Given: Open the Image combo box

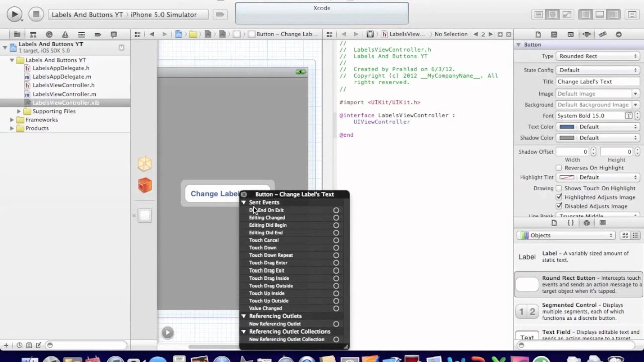Looking at the screenshot, I should [x=598, y=94].
